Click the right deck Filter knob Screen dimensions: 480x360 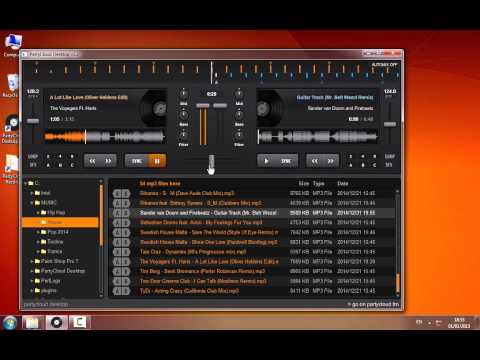coord(239,135)
